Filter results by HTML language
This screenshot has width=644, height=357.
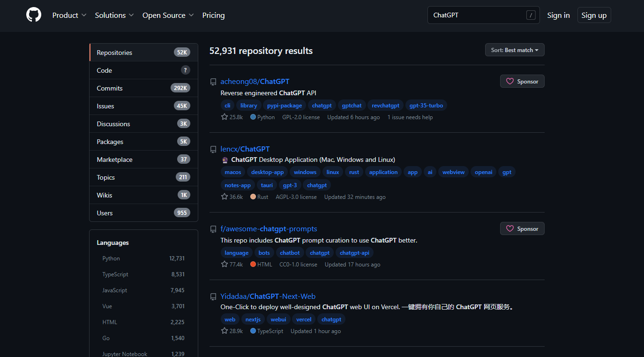[143, 322]
